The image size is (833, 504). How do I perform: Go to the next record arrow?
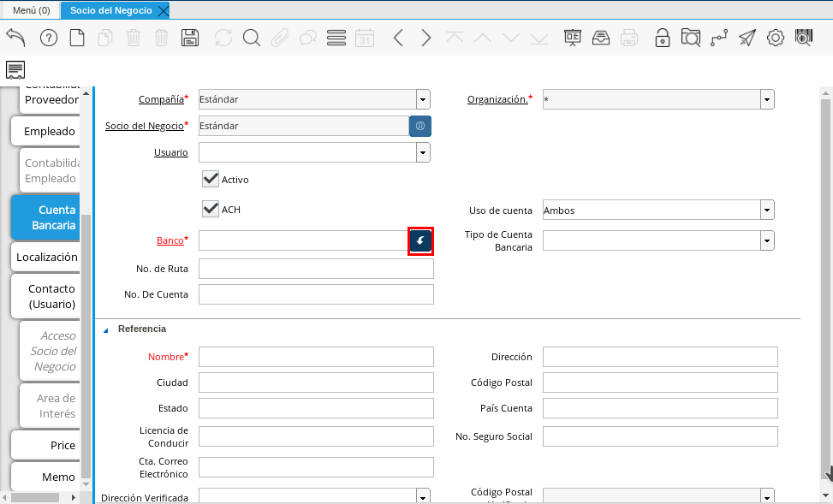click(425, 38)
